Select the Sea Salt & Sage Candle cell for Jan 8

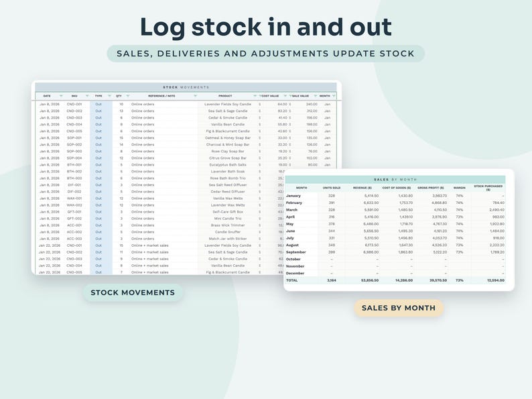pos(228,111)
